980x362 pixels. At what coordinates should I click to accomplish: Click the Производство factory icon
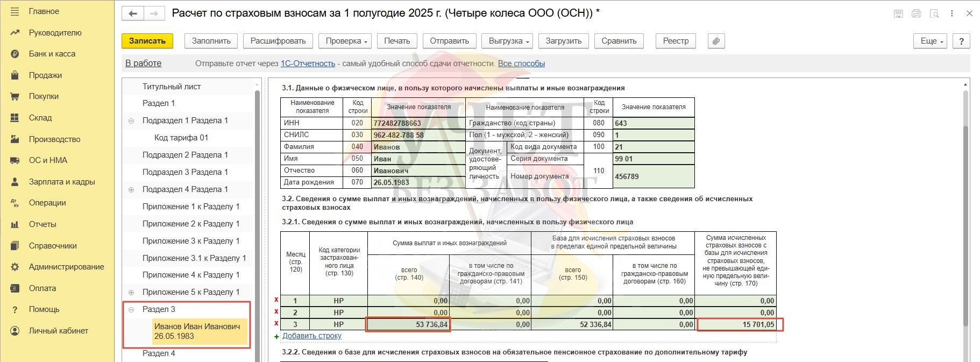tap(15, 139)
